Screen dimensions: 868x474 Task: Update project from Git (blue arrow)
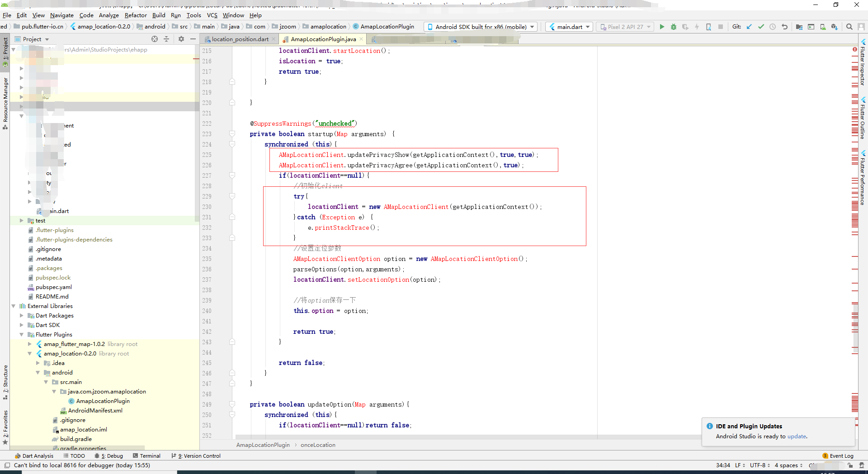(x=749, y=27)
